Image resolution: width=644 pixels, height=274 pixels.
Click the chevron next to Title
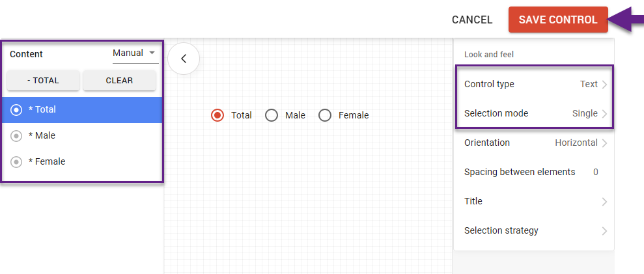(604, 202)
